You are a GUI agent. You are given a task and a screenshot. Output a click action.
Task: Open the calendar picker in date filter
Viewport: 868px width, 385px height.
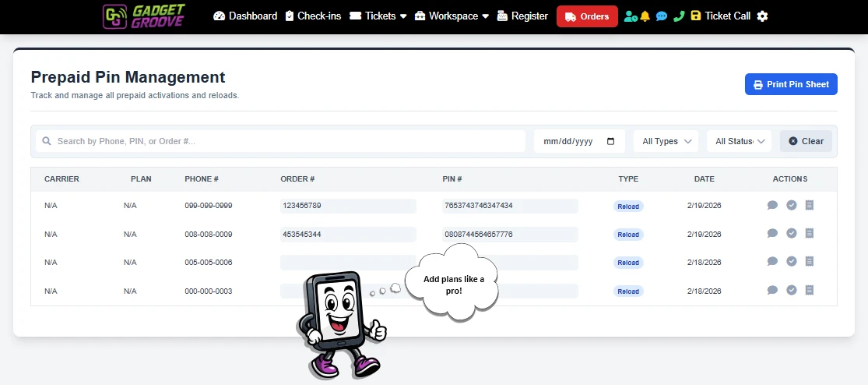pos(610,141)
